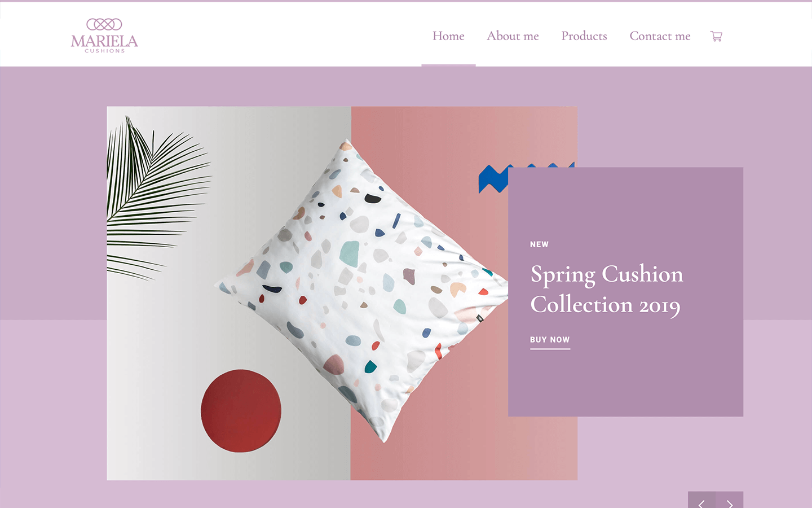Open the About me page

(513, 36)
